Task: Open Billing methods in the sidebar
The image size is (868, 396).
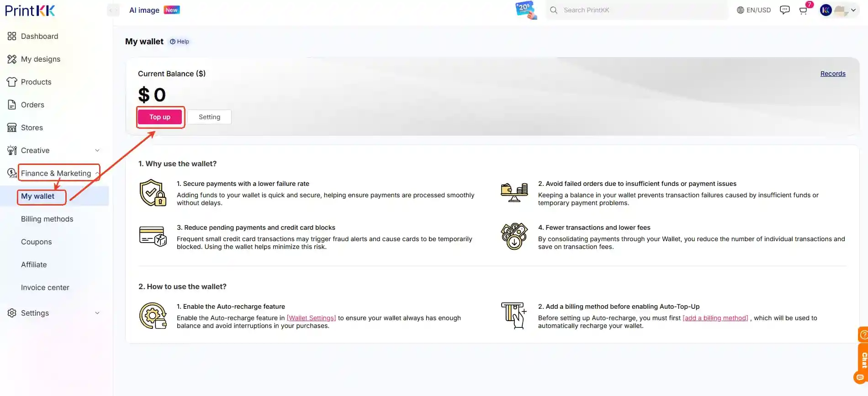Action: 47,219
